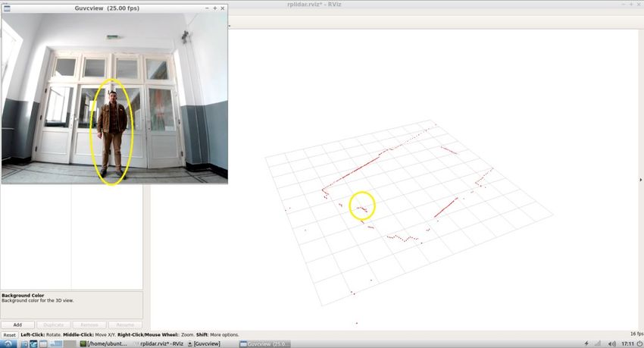644x348 pixels.
Task: Click the power/logout icon in tray
Action: click(x=639, y=344)
